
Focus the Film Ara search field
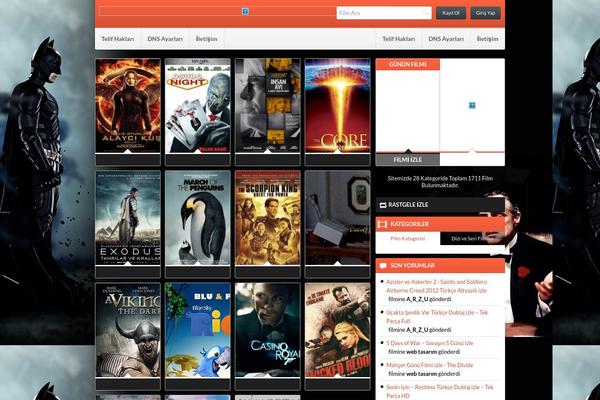384,13
